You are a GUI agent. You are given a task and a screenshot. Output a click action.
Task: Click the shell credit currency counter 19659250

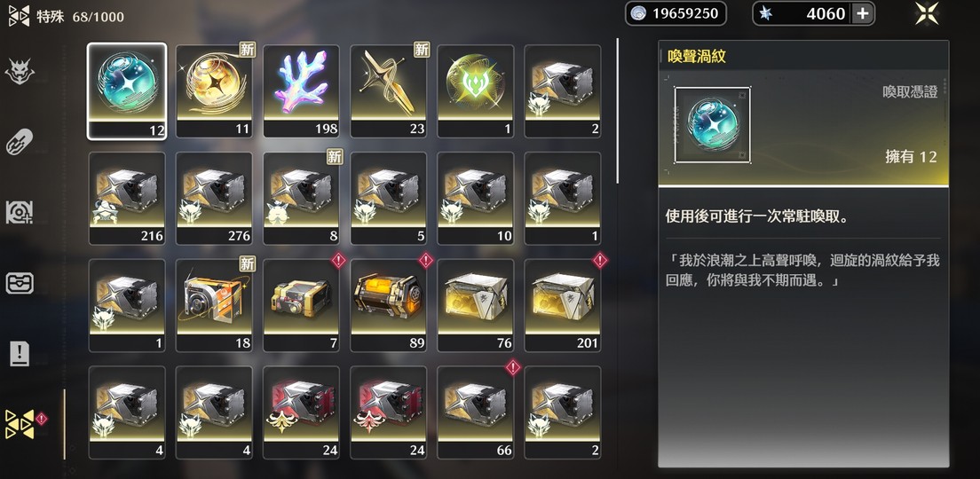click(676, 13)
